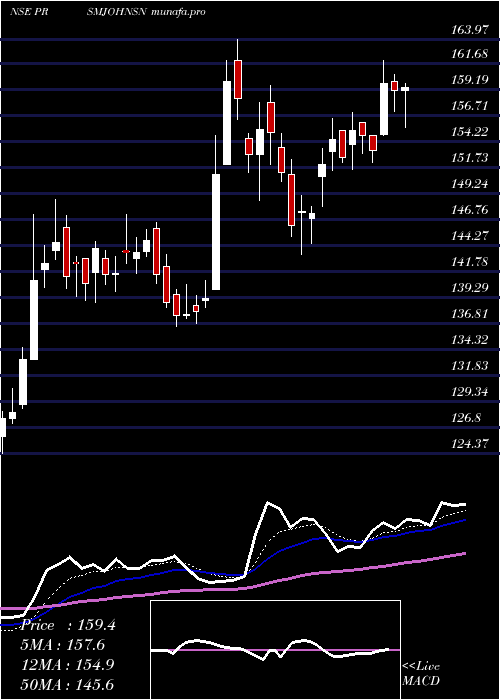
Task: Click the 126.8 price axis label
Action: [467, 418]
